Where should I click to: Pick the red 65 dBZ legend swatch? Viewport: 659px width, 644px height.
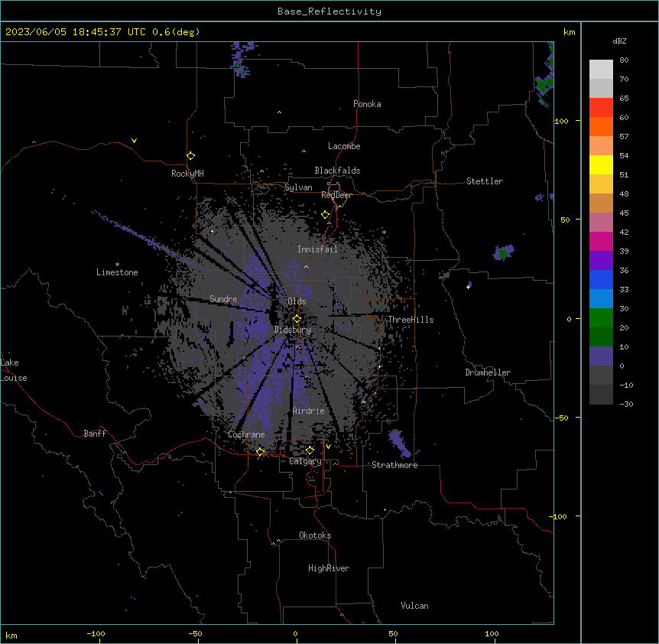[x=601, y=108]
